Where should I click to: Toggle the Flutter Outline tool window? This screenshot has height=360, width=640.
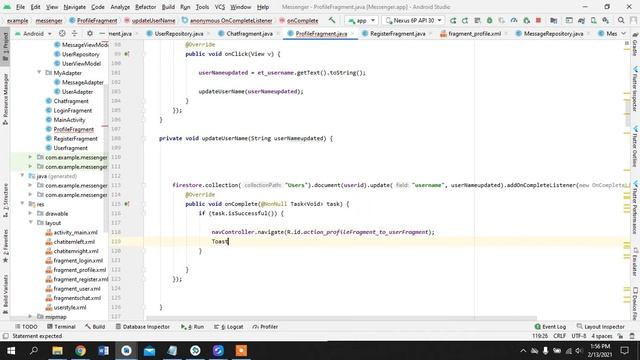pos(635,146)
